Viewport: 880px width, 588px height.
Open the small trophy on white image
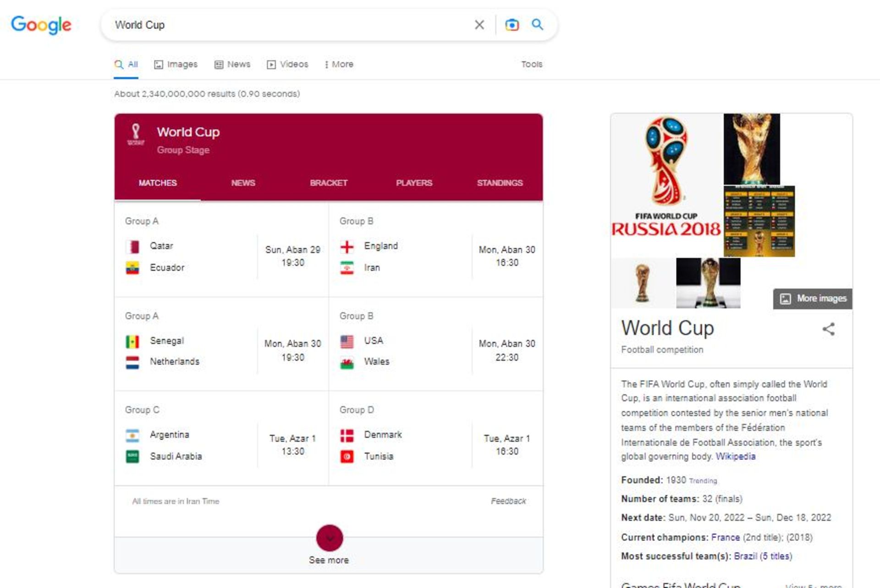(x=643, y=283)
